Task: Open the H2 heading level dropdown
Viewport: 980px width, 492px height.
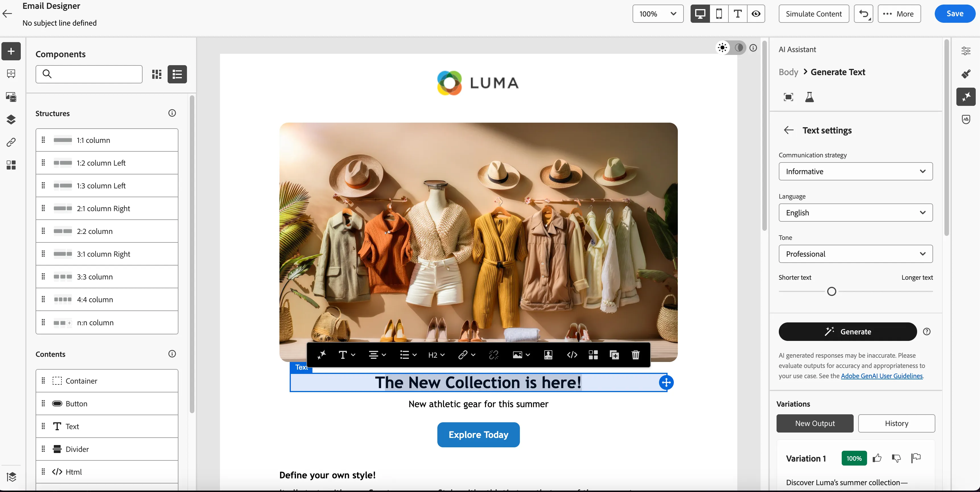Action: point(436,355)
